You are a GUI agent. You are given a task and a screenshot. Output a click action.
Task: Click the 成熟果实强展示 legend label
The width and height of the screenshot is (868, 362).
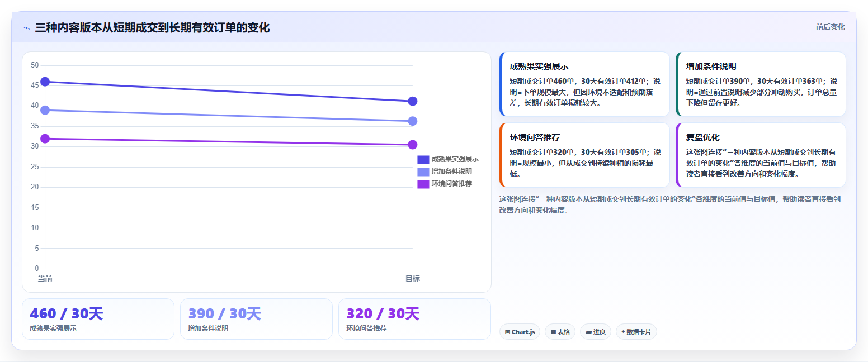click(x=455, y=159)
